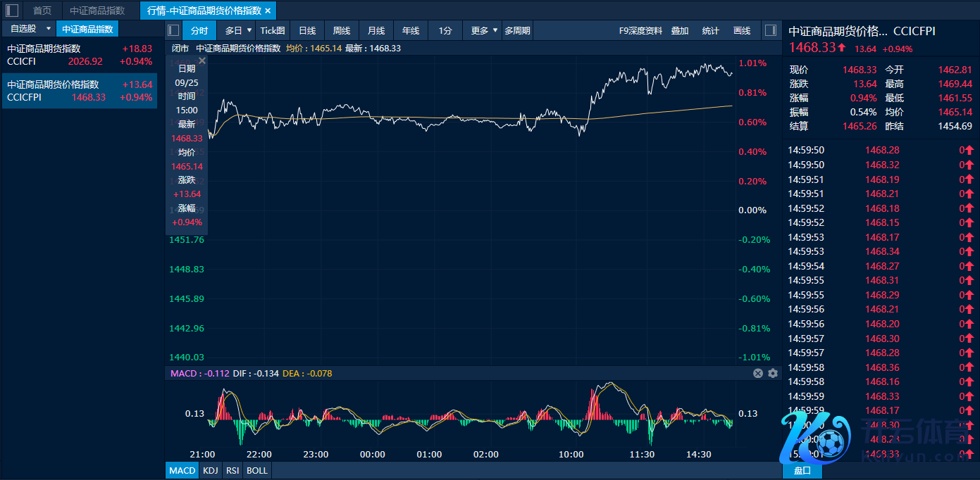Open F9深度资料 details

point(640,31)
